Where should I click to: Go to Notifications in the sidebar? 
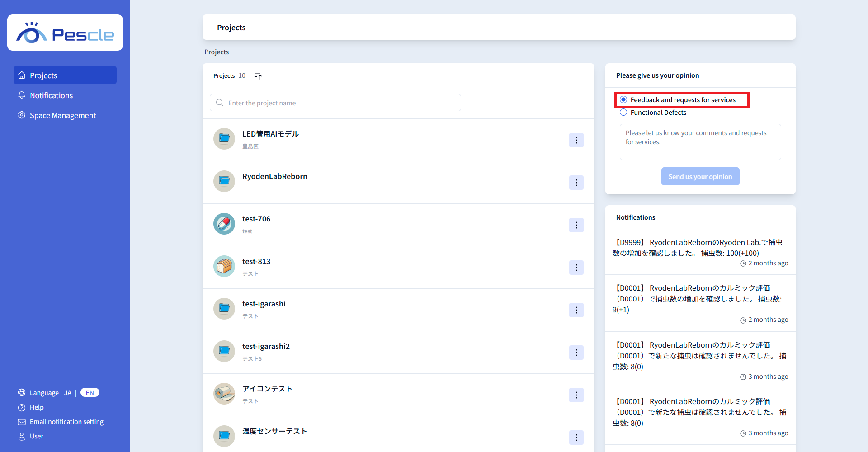[51, 95]
